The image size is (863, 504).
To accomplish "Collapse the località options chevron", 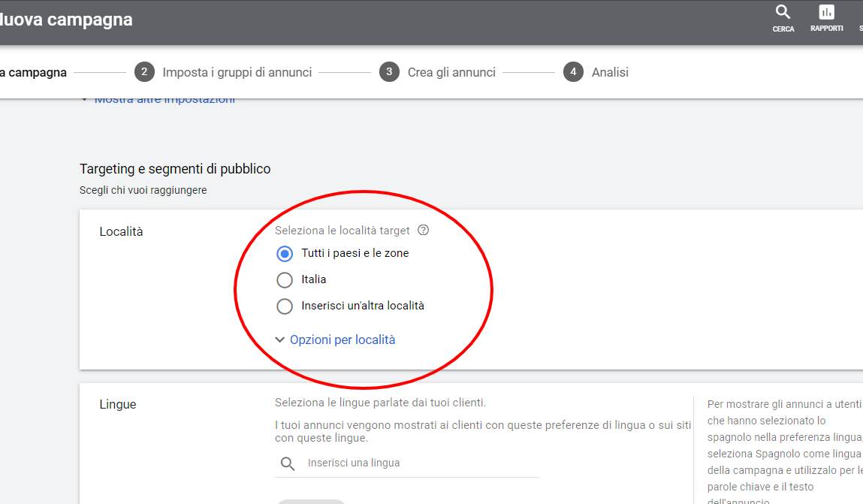I will coord(279,340).
